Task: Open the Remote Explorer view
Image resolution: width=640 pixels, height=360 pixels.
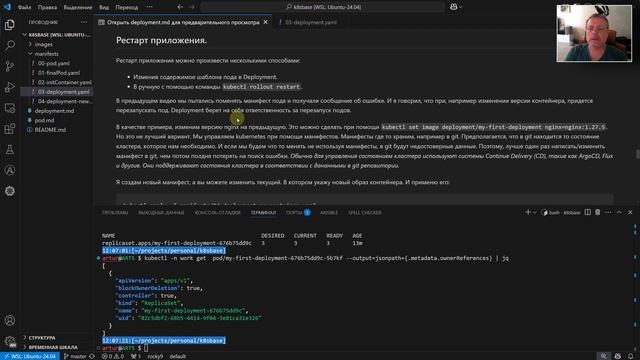Action: tap(10, 108)
